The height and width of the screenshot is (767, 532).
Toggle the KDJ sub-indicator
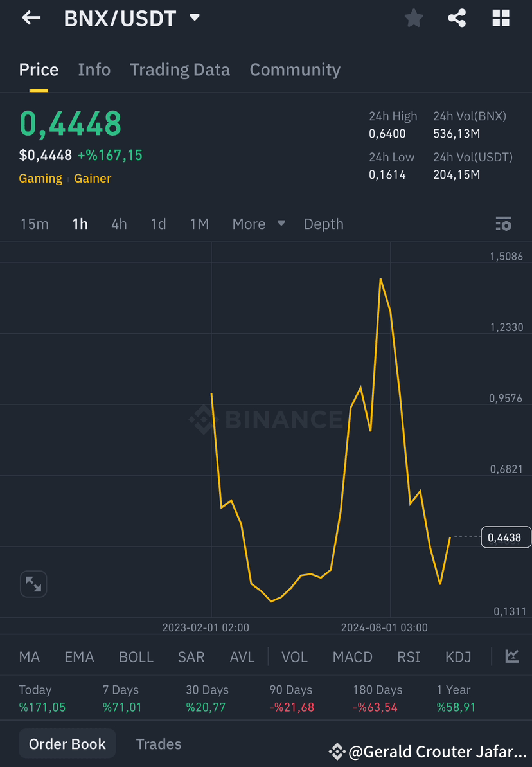click(458, 657)
